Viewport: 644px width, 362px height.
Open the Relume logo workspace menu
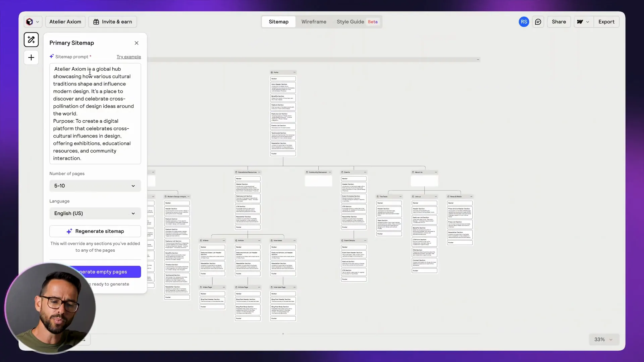tap(33, 22)
